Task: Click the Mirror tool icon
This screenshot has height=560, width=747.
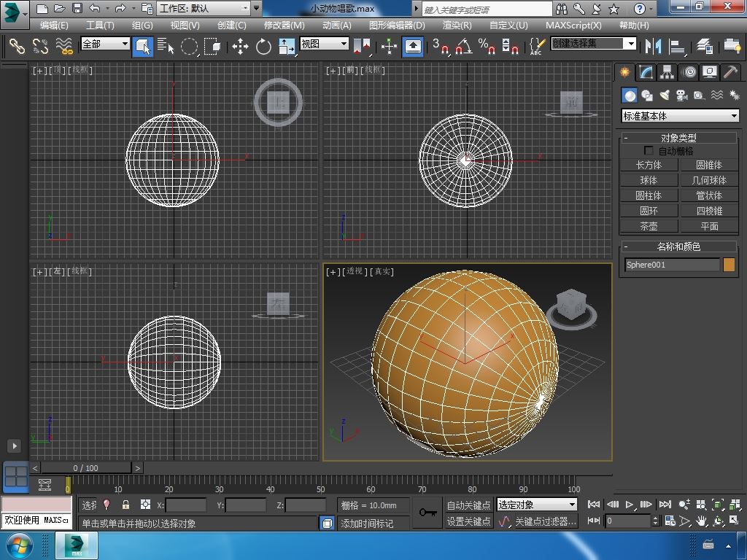Action: [x=651, y=47]
